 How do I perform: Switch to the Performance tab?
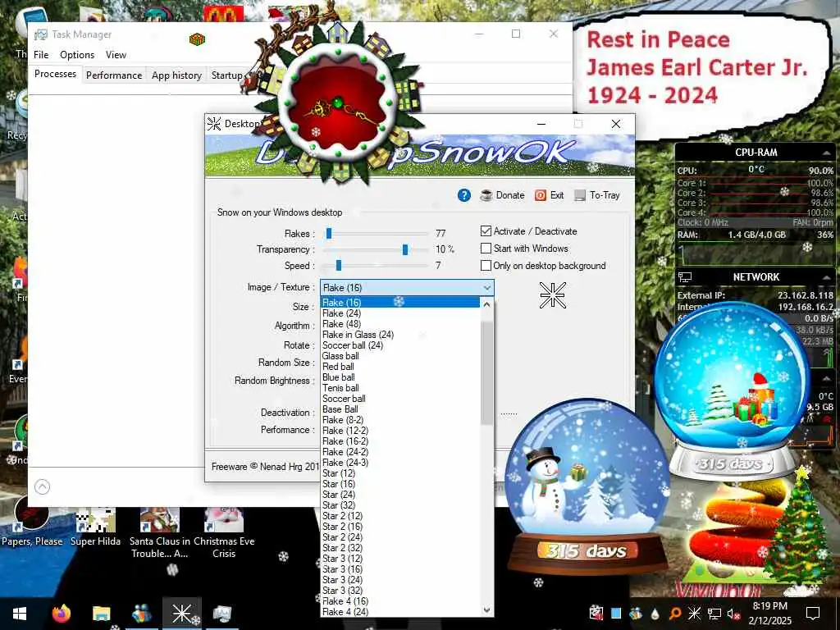[114, 75]
